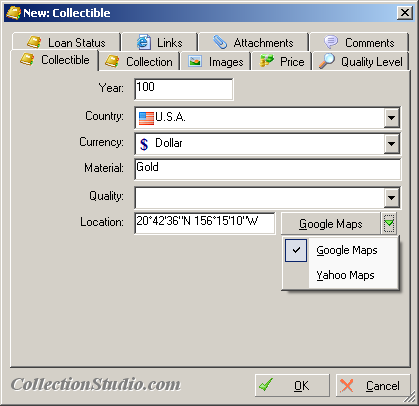Click into the Year field containing 100
Screen dimensions: 419x406
tap(184, 89)
